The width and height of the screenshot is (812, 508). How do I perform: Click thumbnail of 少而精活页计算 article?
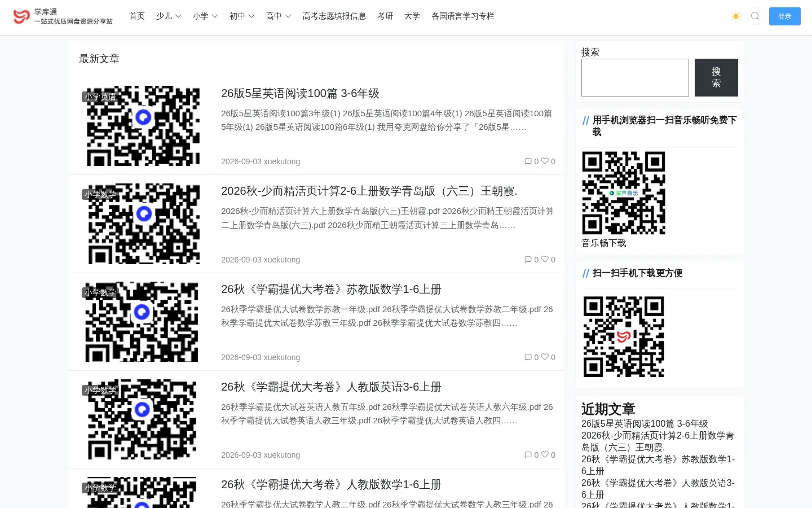(x=143, y=224)
